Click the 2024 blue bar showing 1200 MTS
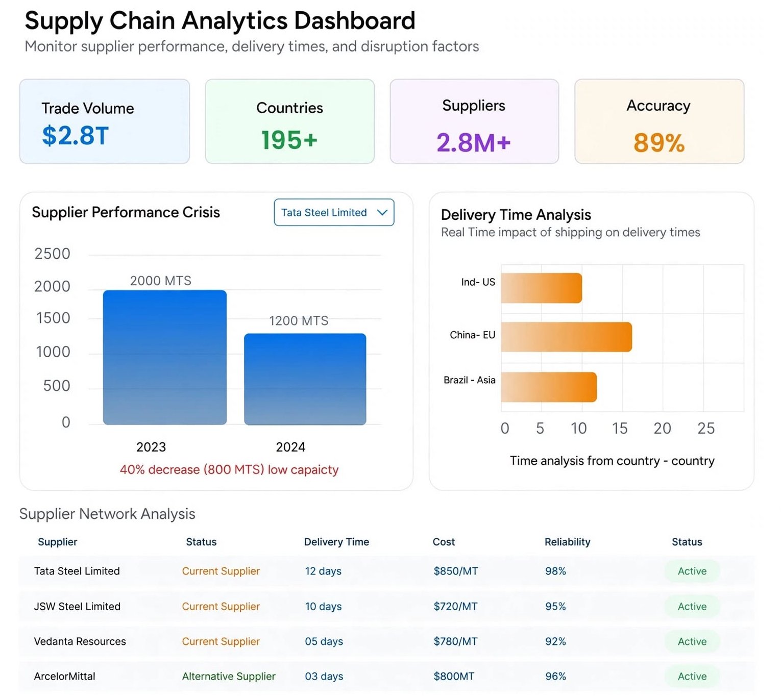This screenshot has height=700, width=781. point(305,379)
